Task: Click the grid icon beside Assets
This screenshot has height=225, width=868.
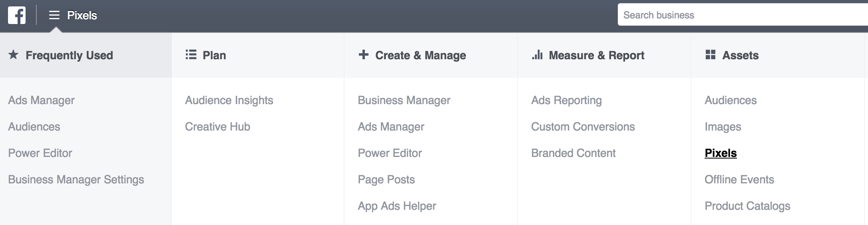Action: (711, 54)
